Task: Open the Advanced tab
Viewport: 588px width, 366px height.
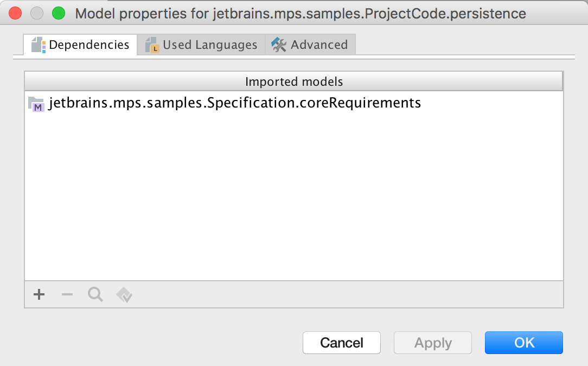Action: (x=319, y=45)
